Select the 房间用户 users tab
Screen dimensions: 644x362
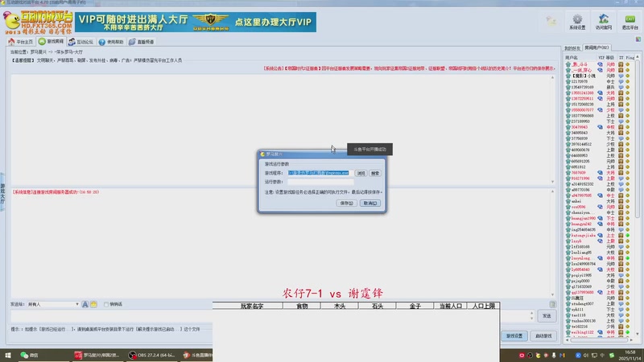pyautogui.click(x=597, y=47)
